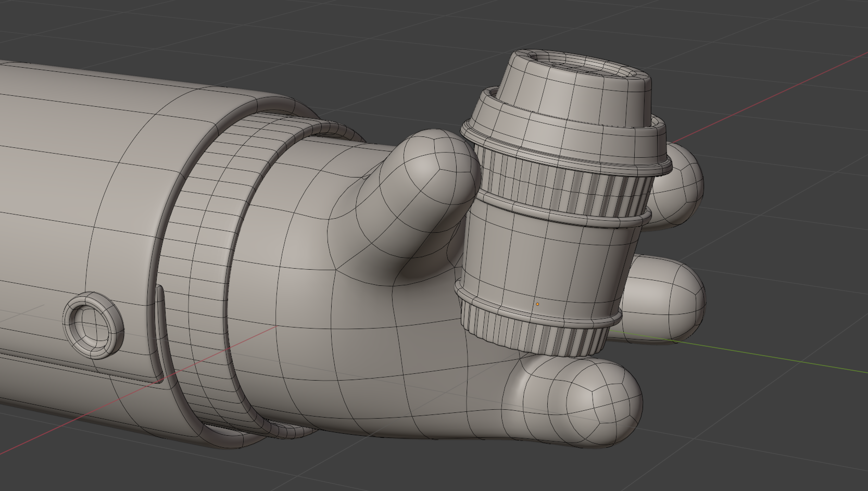This screenshot has width=868, height=491.
Task: Click the smooth middle section of the cup
Action: pyautogui.click(x=547, y=255)
